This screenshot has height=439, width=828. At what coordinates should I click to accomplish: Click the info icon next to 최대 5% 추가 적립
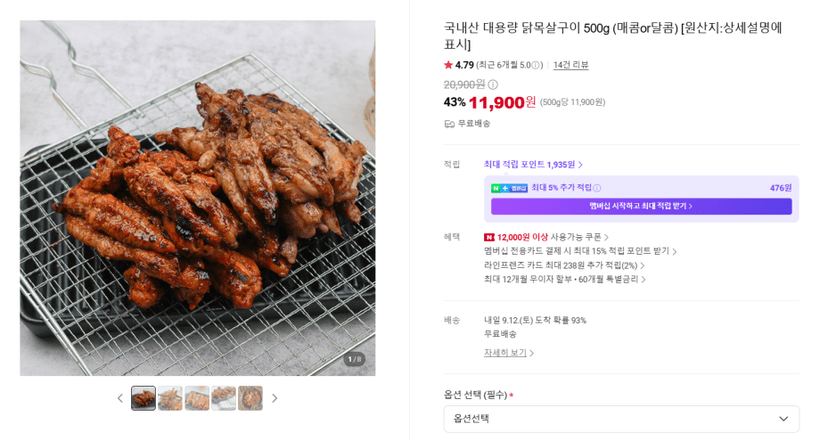(x=597, y=188)
